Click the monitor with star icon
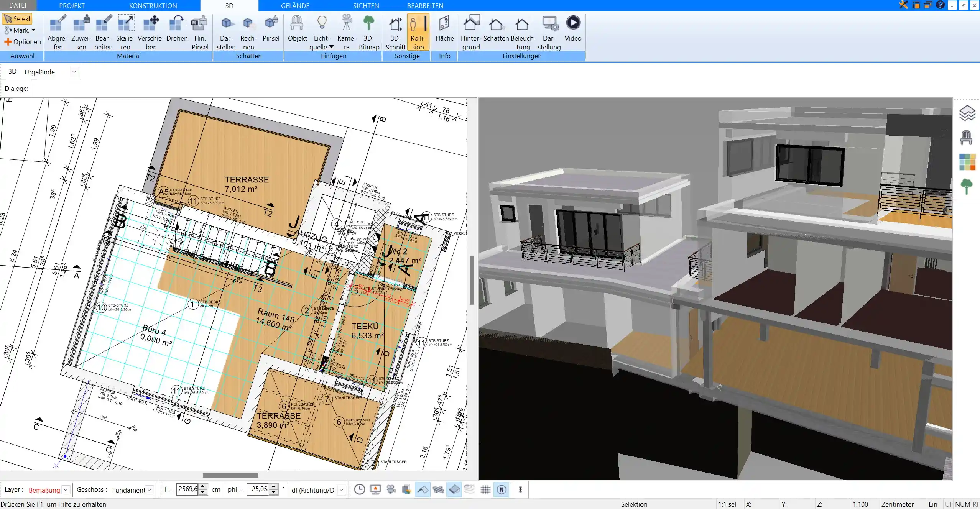 point(375,489)
